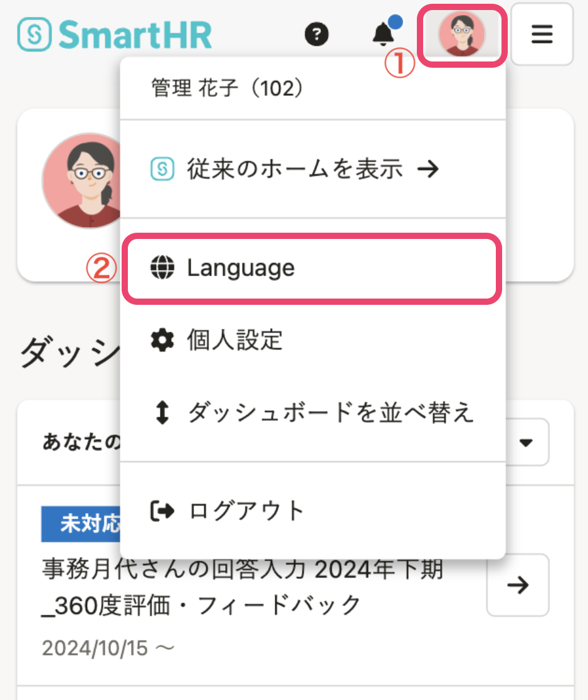Click the SmartHR icon next to 従来のホームを表示
The width and height of the screenshot is (588, 700).
[161, 169]
